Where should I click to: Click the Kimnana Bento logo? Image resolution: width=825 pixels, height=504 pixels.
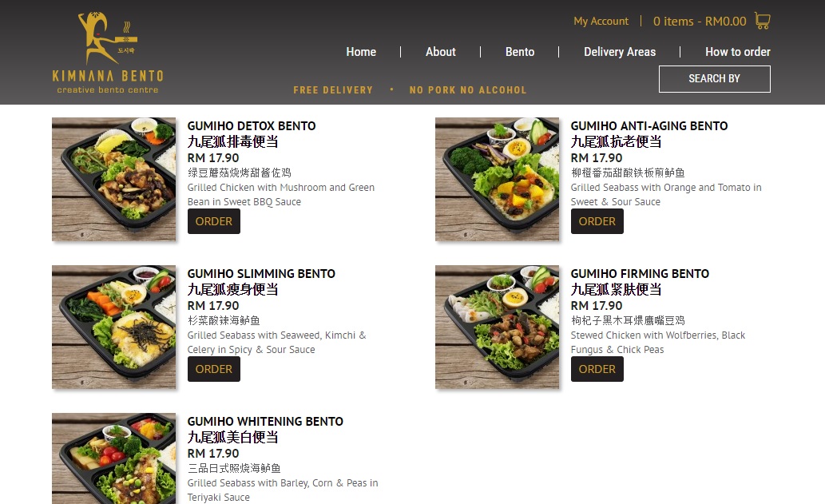tap(108, 53)
